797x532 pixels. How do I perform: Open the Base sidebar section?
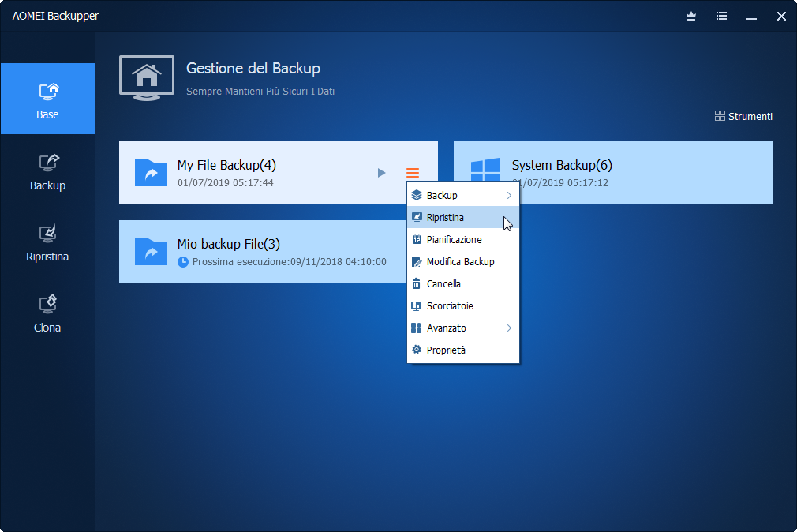[47, 99]
